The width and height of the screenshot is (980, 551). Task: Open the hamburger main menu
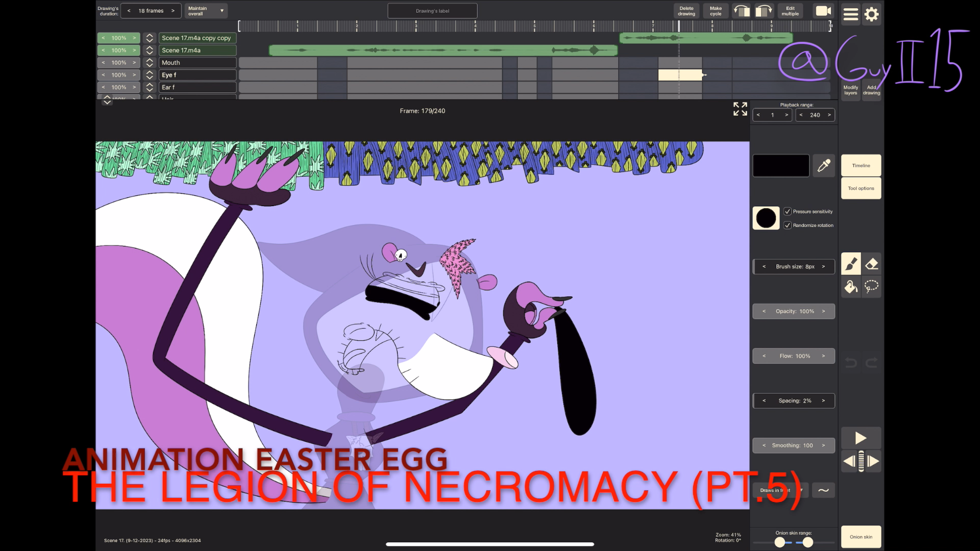(x=850, y=14)
